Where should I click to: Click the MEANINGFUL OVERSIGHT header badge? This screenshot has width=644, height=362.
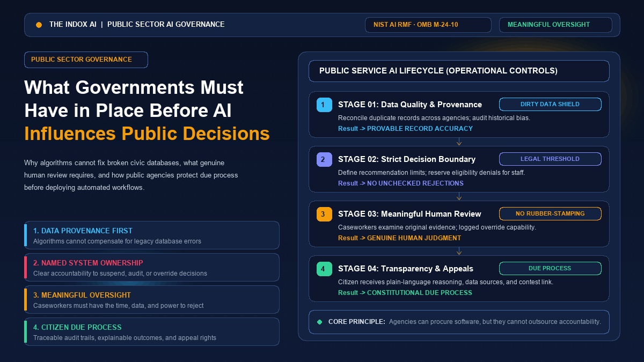[555, 25]
